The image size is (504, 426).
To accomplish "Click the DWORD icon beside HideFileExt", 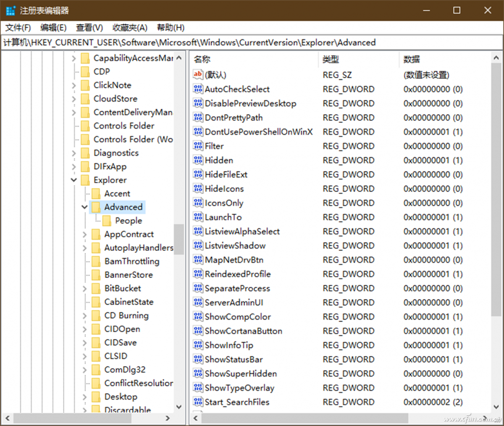I will point(197,174).
